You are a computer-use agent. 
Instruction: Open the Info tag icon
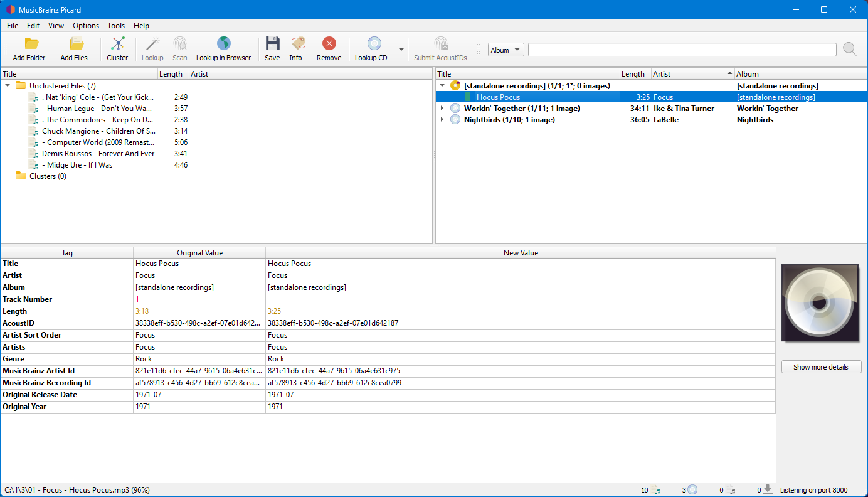[x=299, y=43]
